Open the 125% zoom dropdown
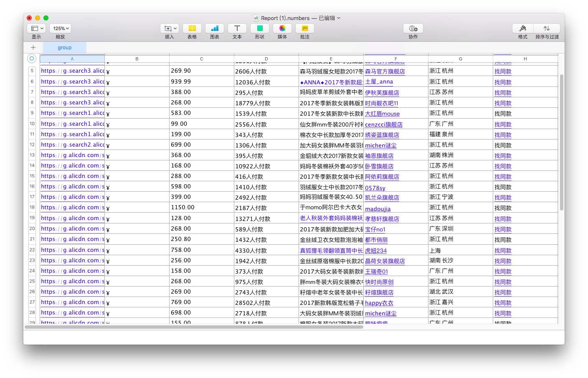Screen dimensions: 588x378 point(61,28)
